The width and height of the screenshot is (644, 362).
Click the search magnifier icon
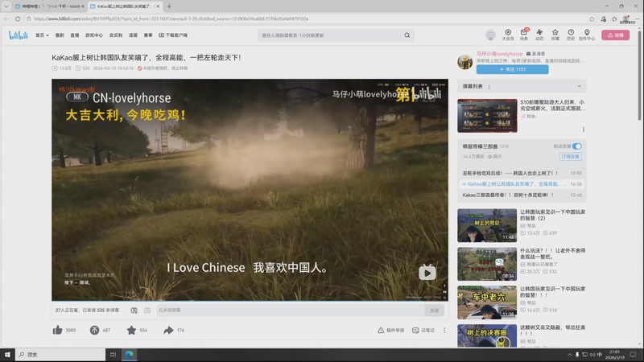click(407, 35)
